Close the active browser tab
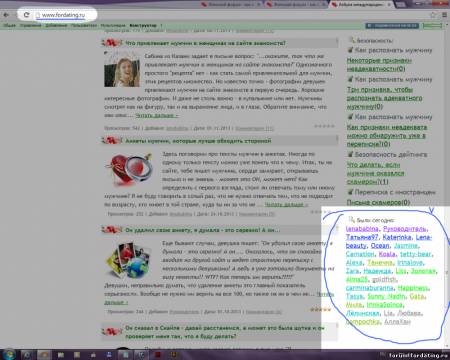This screenshot has height=360, width=450. 389,5
